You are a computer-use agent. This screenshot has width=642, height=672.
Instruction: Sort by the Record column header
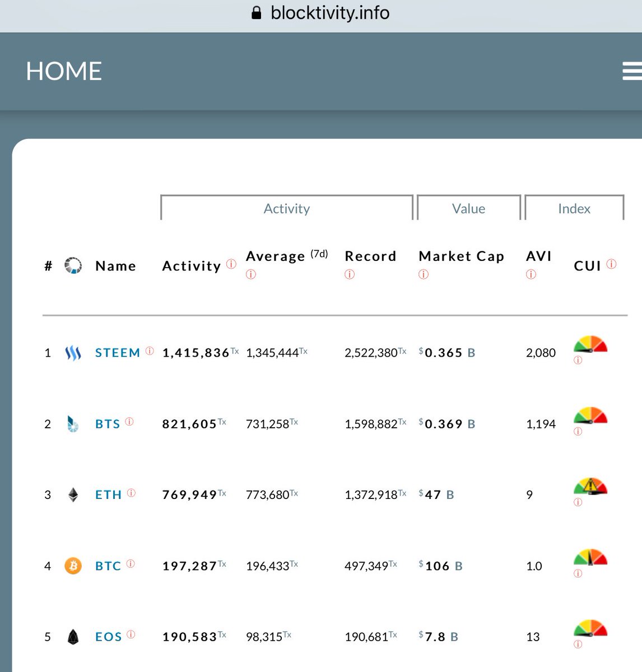tap(370, 256)
